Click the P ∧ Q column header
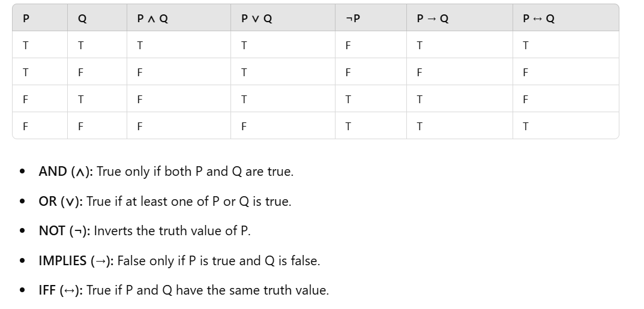The height and width of the screenshot is (309, 644). (x=152, y=19)
